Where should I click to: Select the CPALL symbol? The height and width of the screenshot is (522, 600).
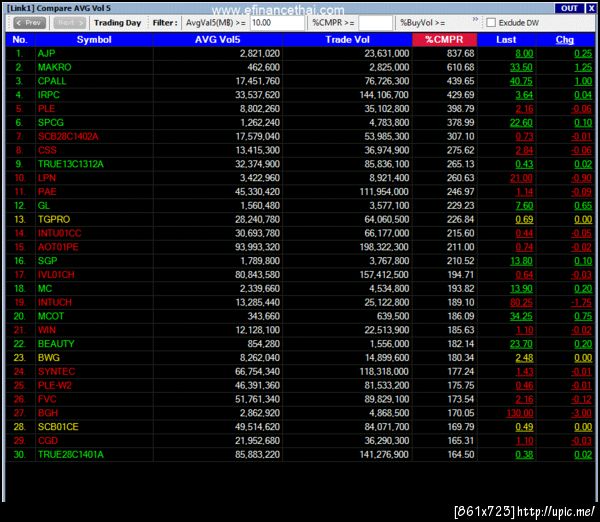52,81
